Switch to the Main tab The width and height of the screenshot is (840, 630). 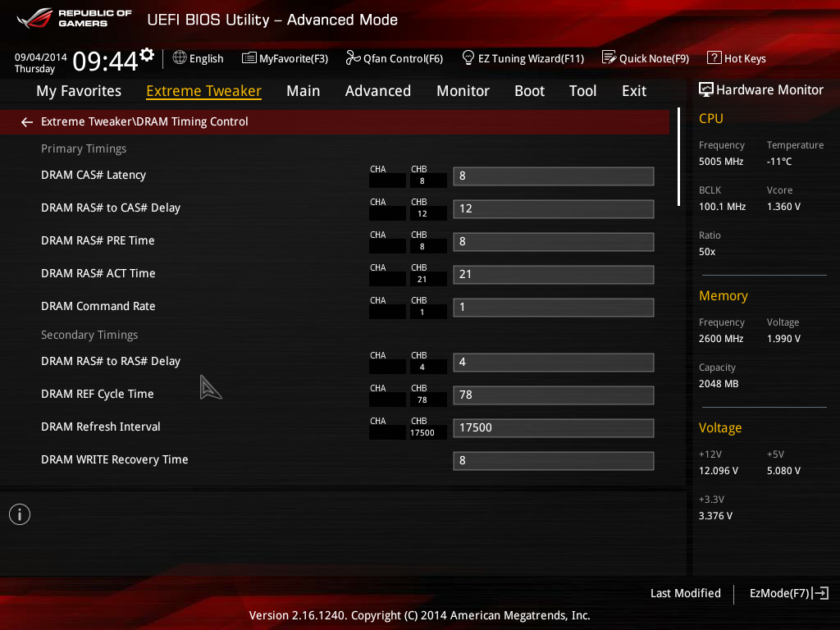(x=304, y=91)
